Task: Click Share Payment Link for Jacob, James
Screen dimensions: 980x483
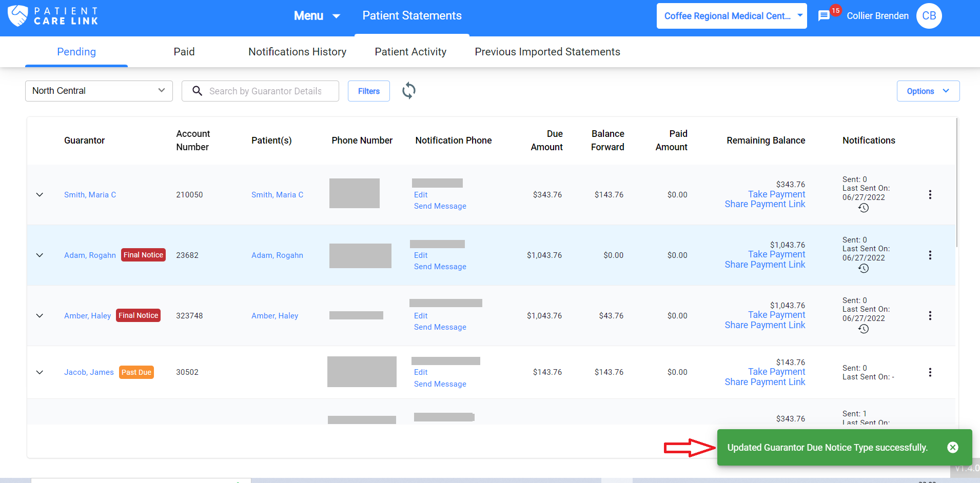Action: pyautogui.click(x=765, y=382)
